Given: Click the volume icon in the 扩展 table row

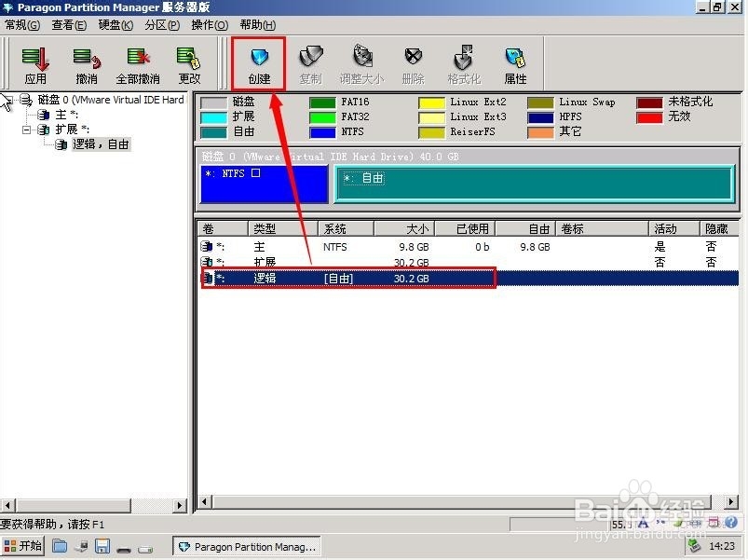Looking at the screenshot, I should (x=207, y=262).
